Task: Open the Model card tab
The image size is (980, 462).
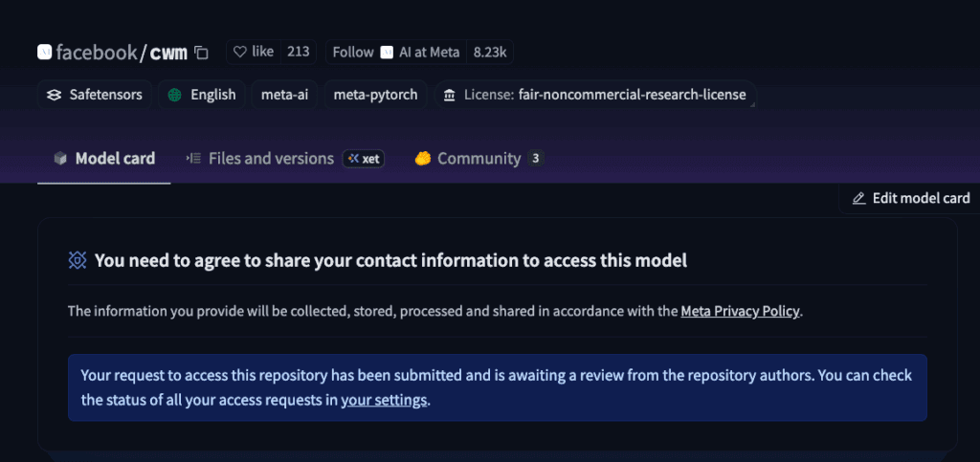Action: pyautogui.click(x=104, y=159)
